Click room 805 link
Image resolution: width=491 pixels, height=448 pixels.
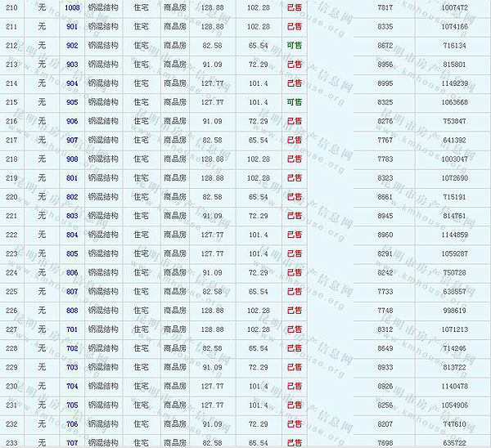point(72,253)
